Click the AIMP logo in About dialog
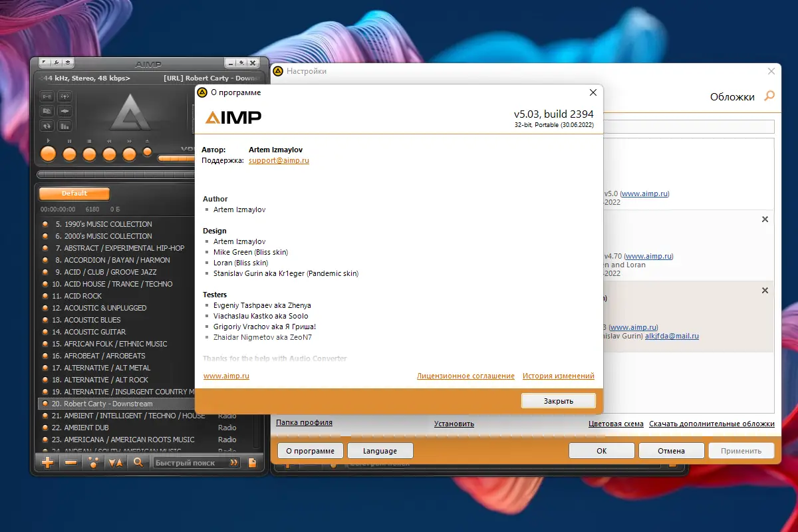 (x=233, y=118)
